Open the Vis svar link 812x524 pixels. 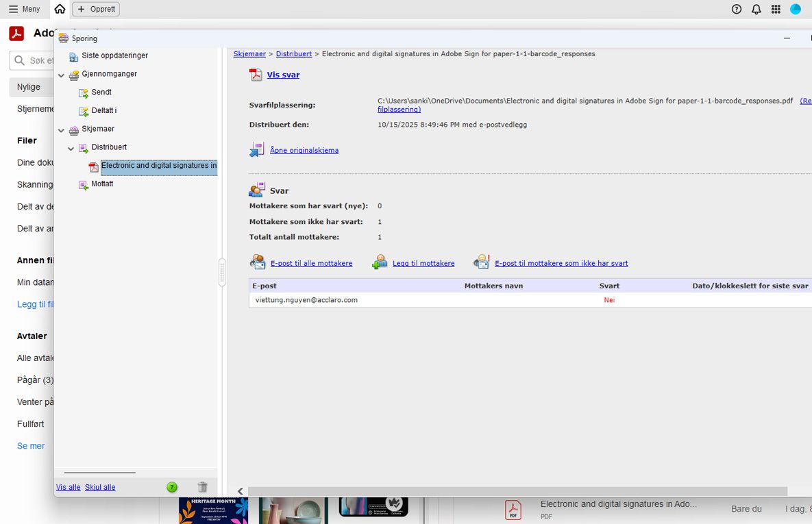click(283, 75)
